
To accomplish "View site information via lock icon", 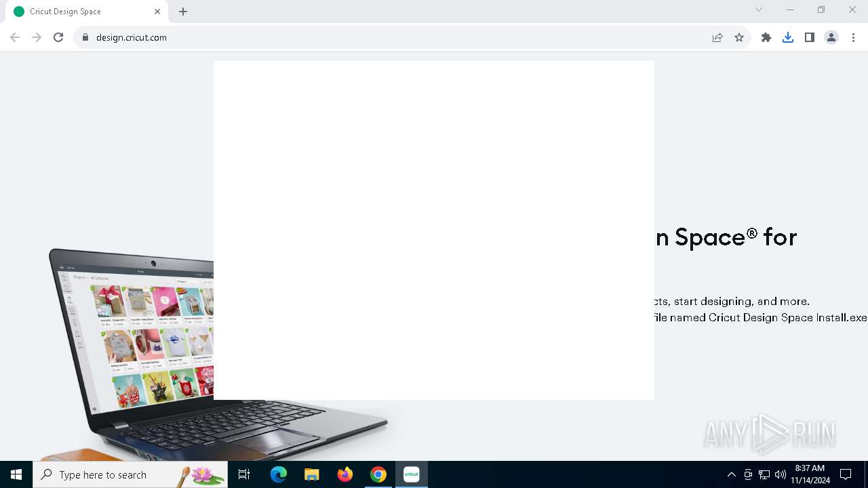I will point(85,37).
